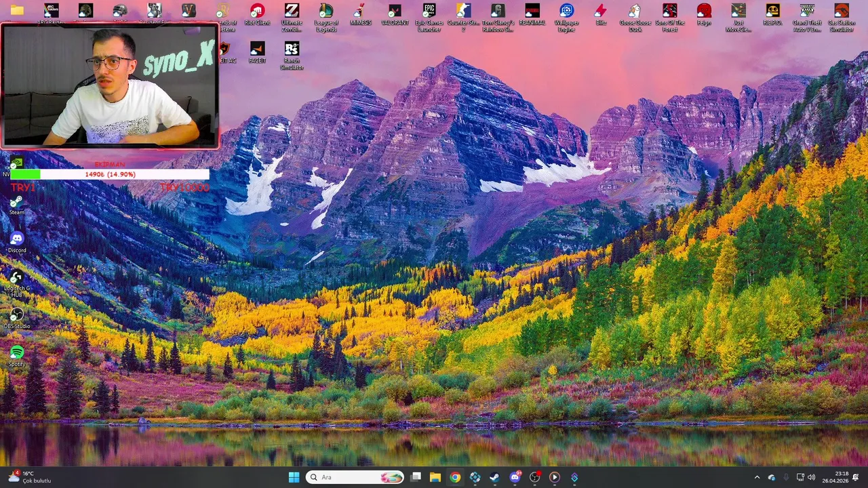
Task: Launch VALORANT from the desktop
Action: (x=395, y=15)
